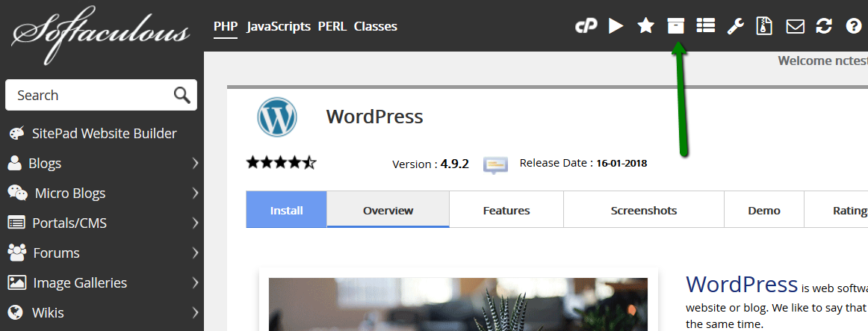Click the changelog note icon beside version
Viewport: 868px width, 331px height.
495,165
